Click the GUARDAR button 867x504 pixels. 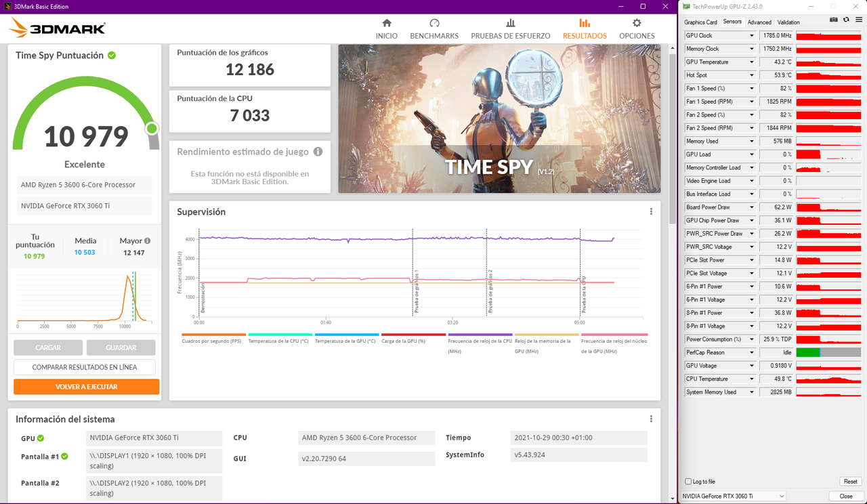(x=121, y=348)
